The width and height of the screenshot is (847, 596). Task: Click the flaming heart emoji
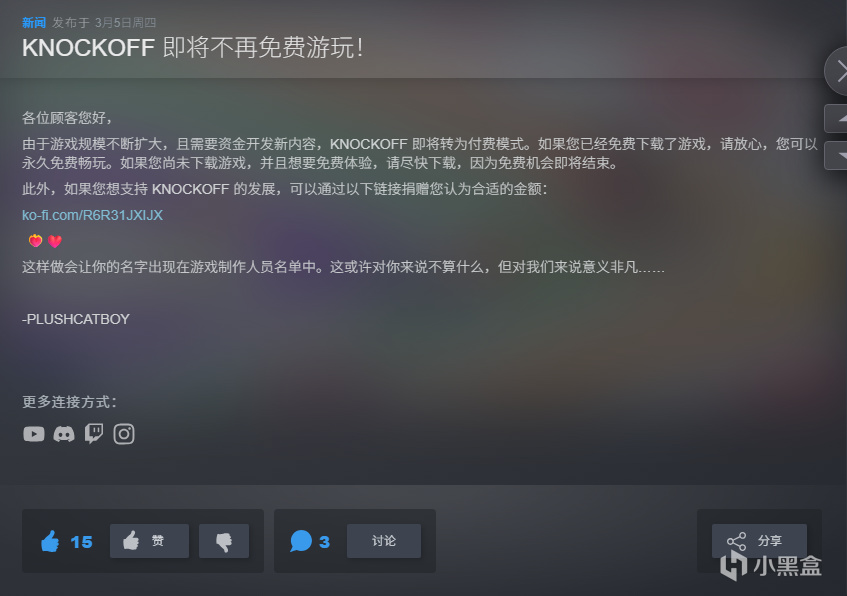(36, 240)
